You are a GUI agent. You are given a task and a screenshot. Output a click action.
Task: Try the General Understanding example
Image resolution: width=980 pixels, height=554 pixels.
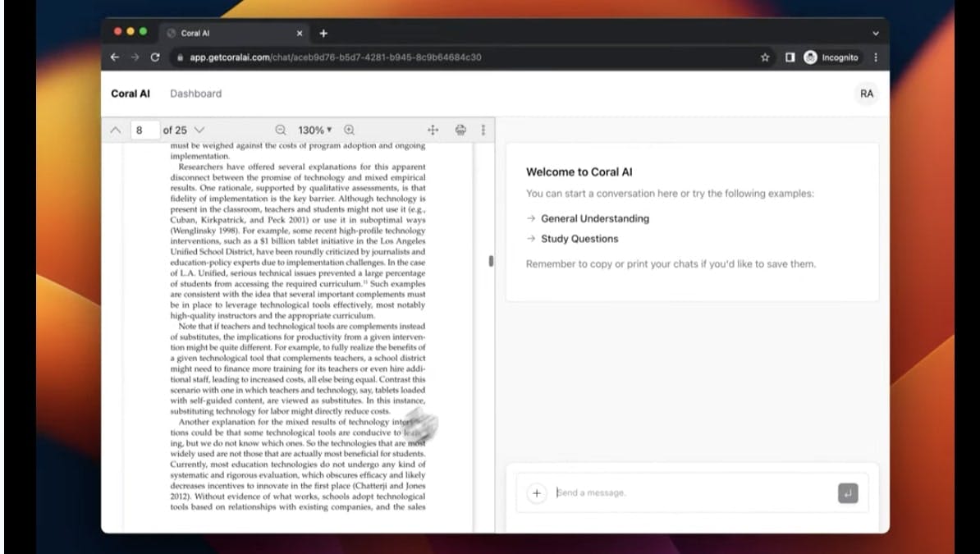click(x=594, y=218)
